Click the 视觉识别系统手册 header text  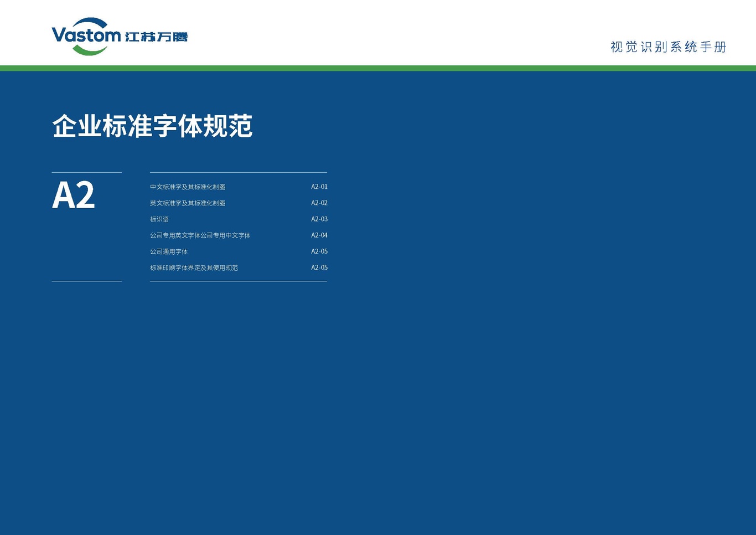click(669, 47)
